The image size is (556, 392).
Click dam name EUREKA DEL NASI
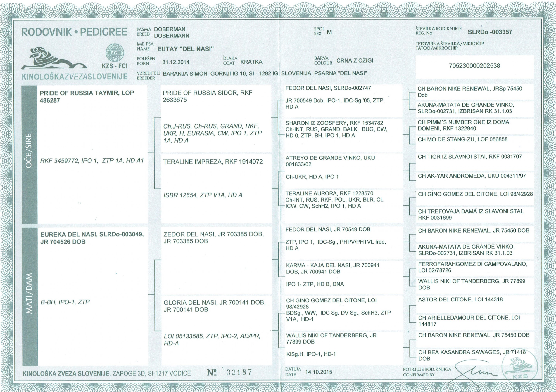[x=92, y=238]
